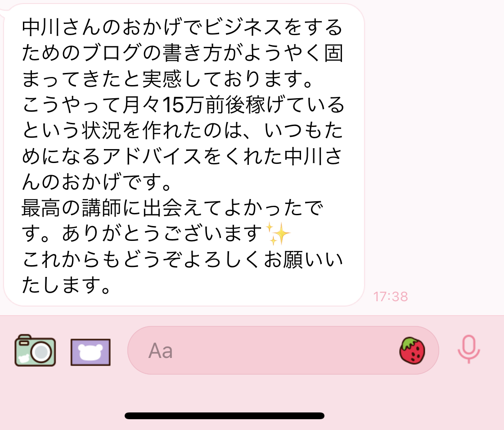Tap the microphone voice message icon
This screenshot has height=430, width=504.
pyautogui.click(x=468, y=349)
